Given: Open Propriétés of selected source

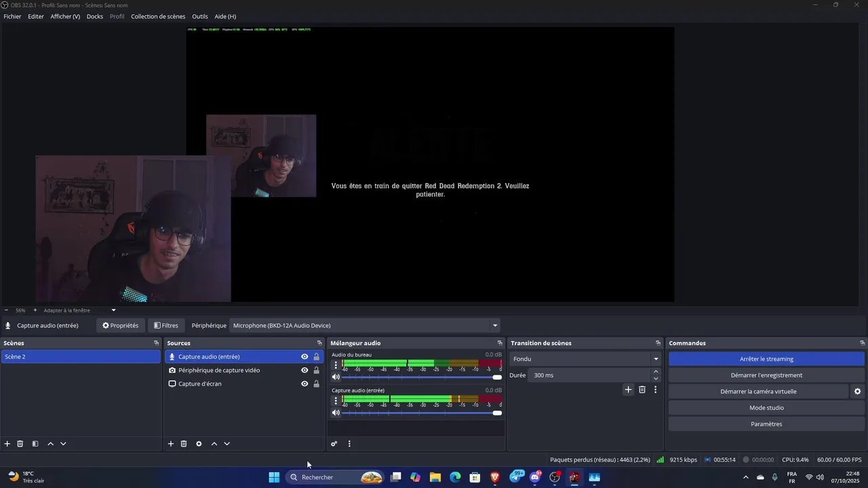Looking at the screenshot, I should pyautogui.click(x=121, y=325).
